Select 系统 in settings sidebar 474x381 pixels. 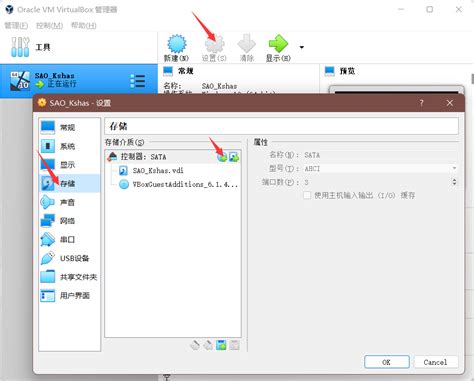pyautogui.click(x=70, y=146)
